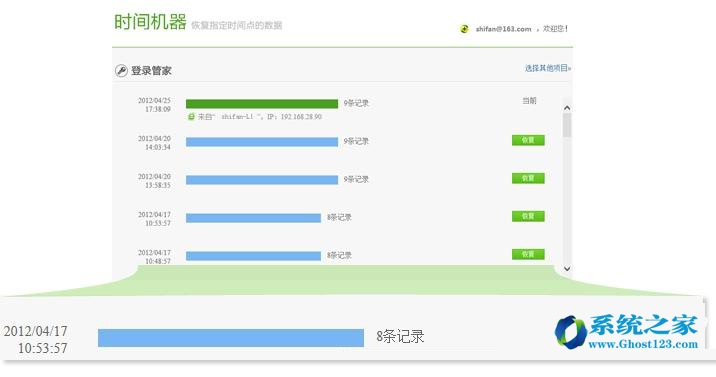Click the 9条记录 label of 13:58:35 entry
The height and width of the screenshot is (377, 716).
pyautogui.click(x=356, y=179)
